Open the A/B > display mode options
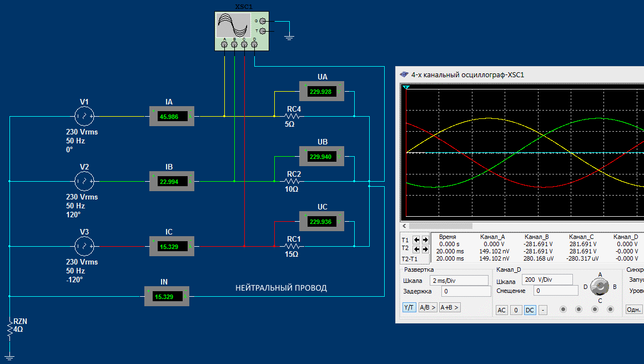Viewport: 644px width, 364px height. 427,307
